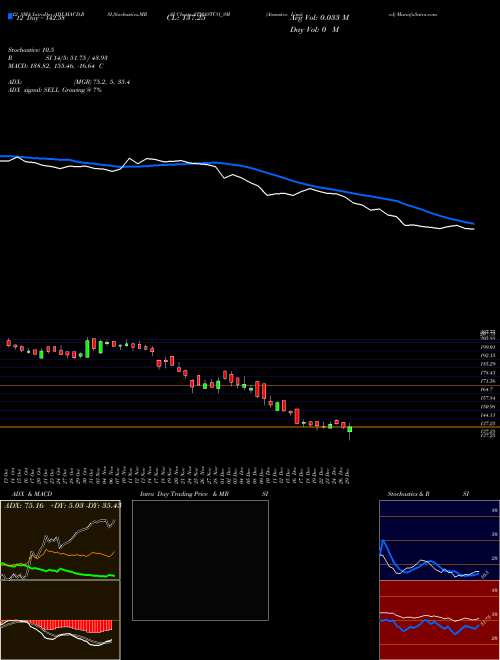Viewport: 500px width, 660px height.
Task: Select the 'Day Vol: 0 M' text
Action: [x=314, y=30]
